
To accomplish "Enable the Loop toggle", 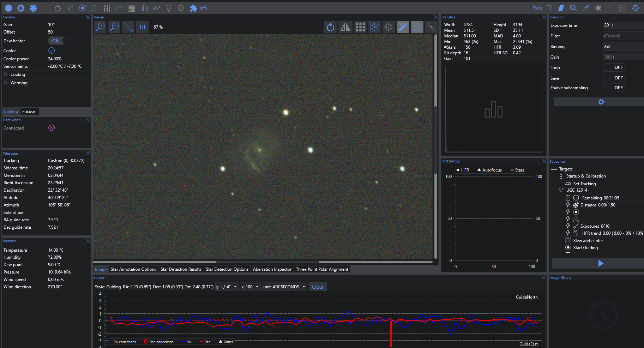I will click(614, 67).
